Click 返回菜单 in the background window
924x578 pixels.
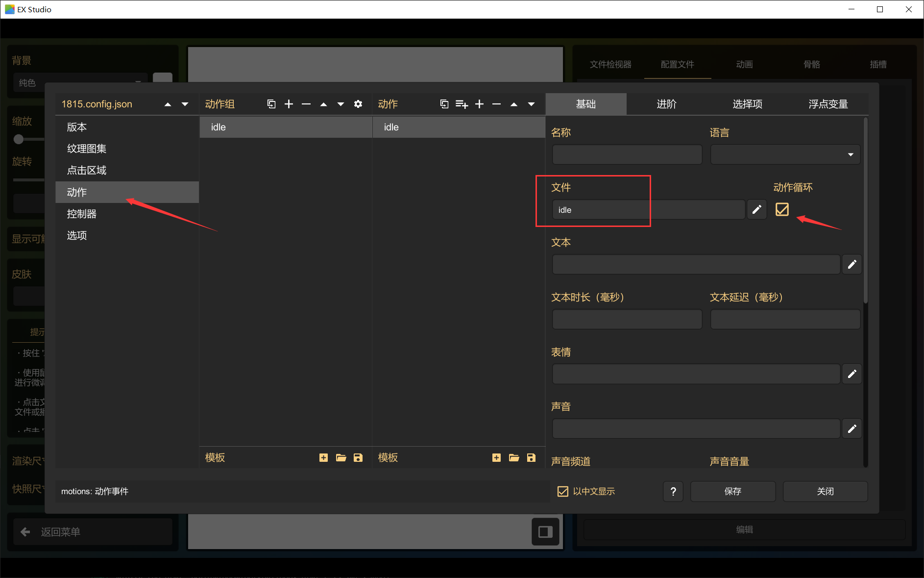click(x=93, y=532)
